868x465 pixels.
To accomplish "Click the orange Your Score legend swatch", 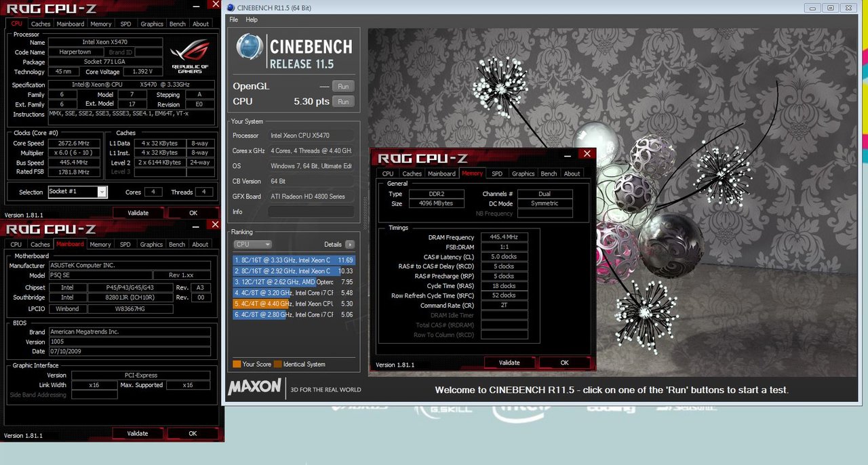I will click(236, 364).
